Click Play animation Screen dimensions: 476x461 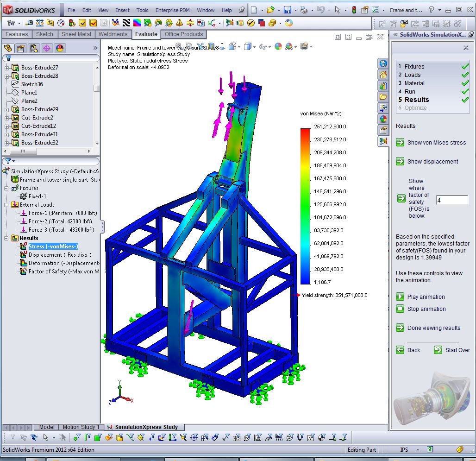[421, 297]
